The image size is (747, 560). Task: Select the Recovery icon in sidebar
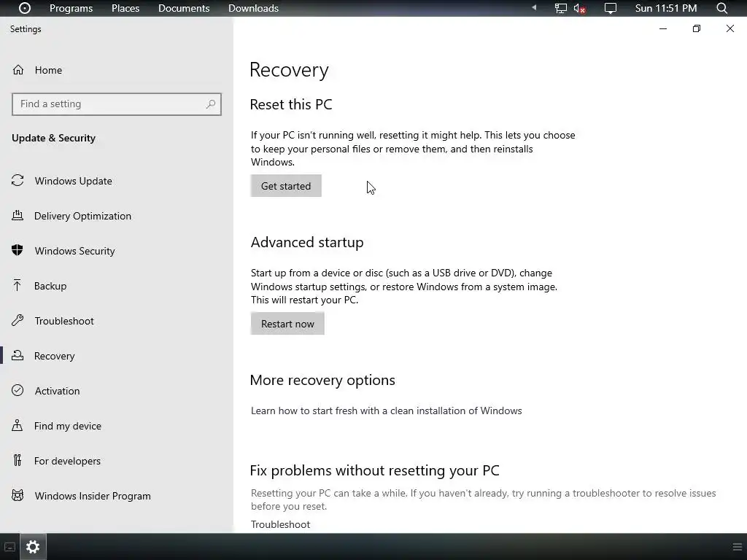coord(18,356)
